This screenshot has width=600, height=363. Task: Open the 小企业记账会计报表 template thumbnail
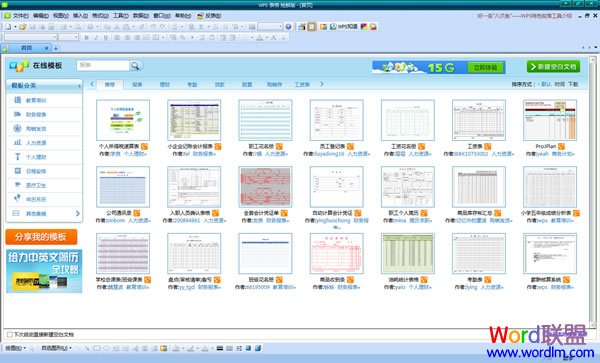pos(194,120)
